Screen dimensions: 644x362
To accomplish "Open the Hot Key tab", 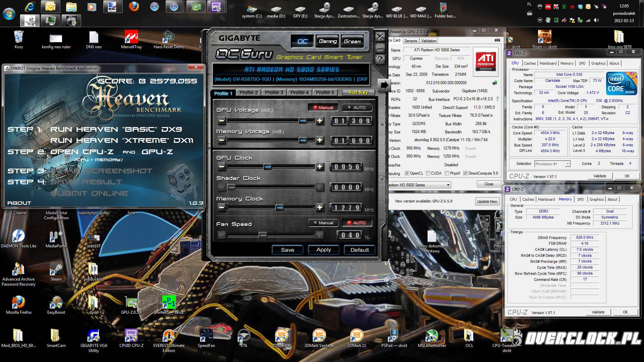I will point(358,92).
